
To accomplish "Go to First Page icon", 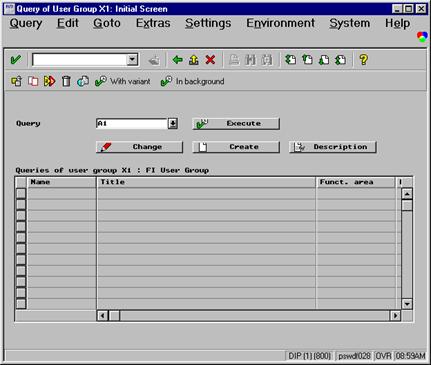I will (x=291, y=60).
